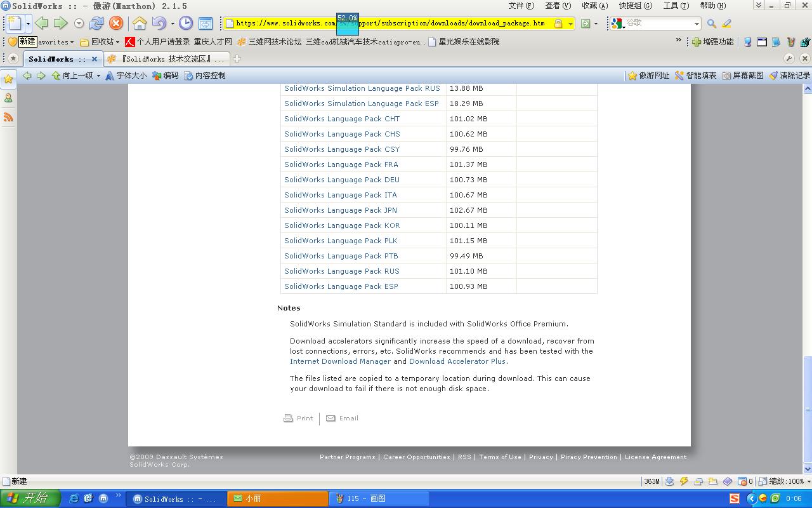Click the Email page link
The height and width of the screenshot is (508, 812).
[342, 418]
